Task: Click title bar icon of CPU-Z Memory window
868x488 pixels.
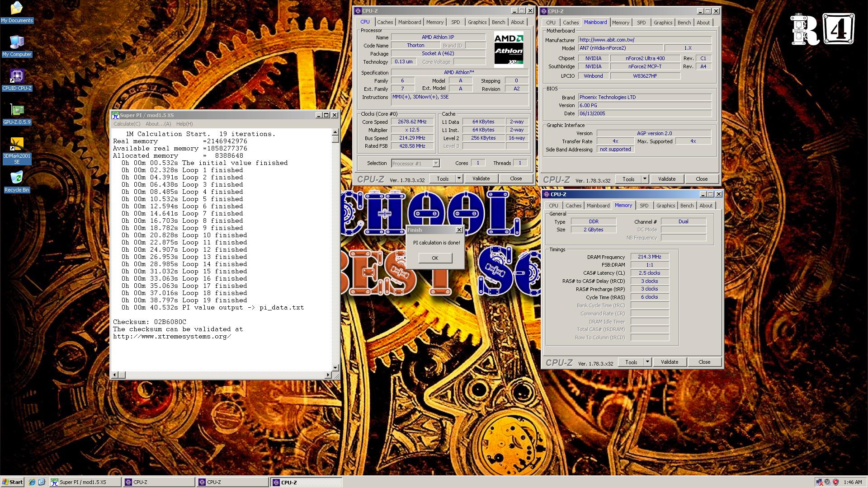Action: [547, 194]
